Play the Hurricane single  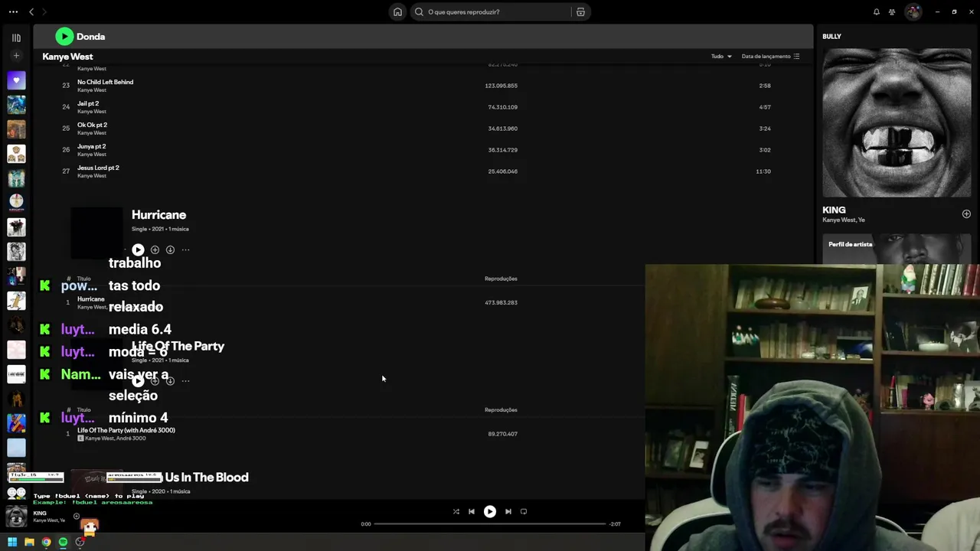pyautogui.click(x=138, y=249)
